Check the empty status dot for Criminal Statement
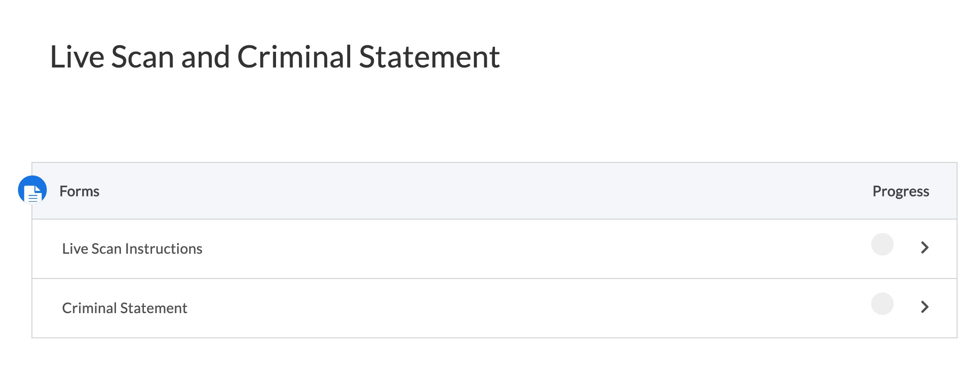The width and height of the screenshot is (980, 386). (x=882, y=304)
